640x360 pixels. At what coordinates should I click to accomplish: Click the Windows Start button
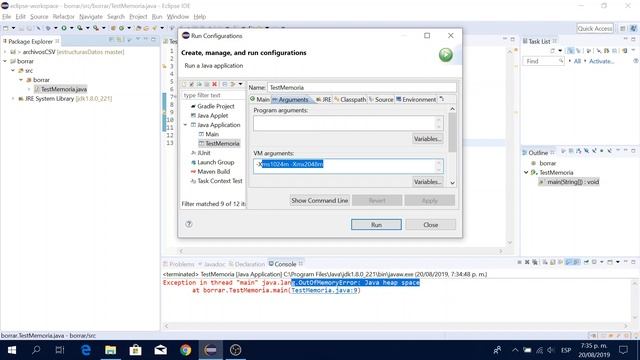pos(11,350)
